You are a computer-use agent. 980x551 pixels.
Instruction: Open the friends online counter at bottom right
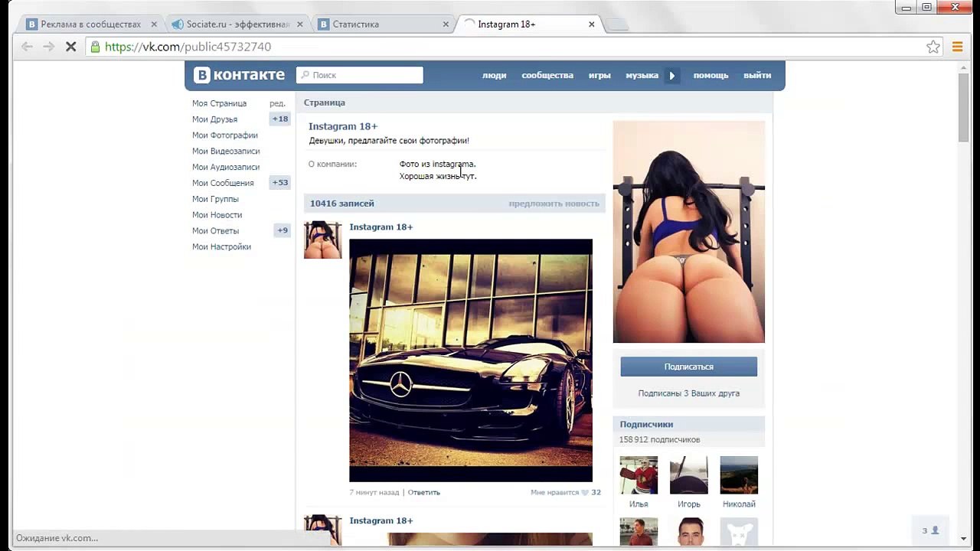tap(931, 530)
